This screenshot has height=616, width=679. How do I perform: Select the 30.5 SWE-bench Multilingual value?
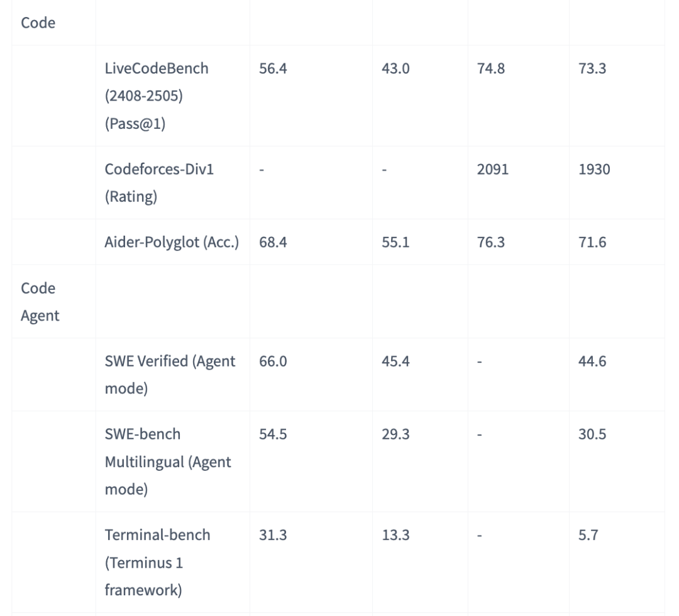coord(592,434)
